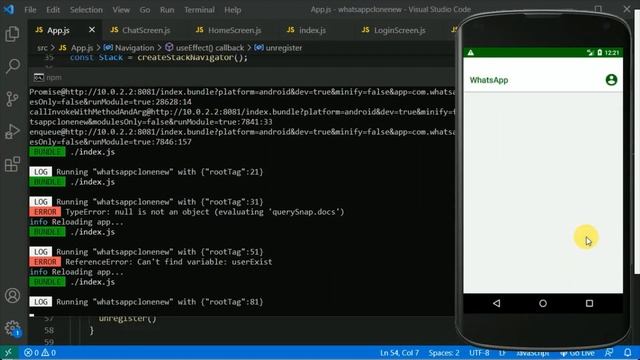Click the remote window status icon
Viewport: 640px width, 360px height.
click(x=8, y=353)
